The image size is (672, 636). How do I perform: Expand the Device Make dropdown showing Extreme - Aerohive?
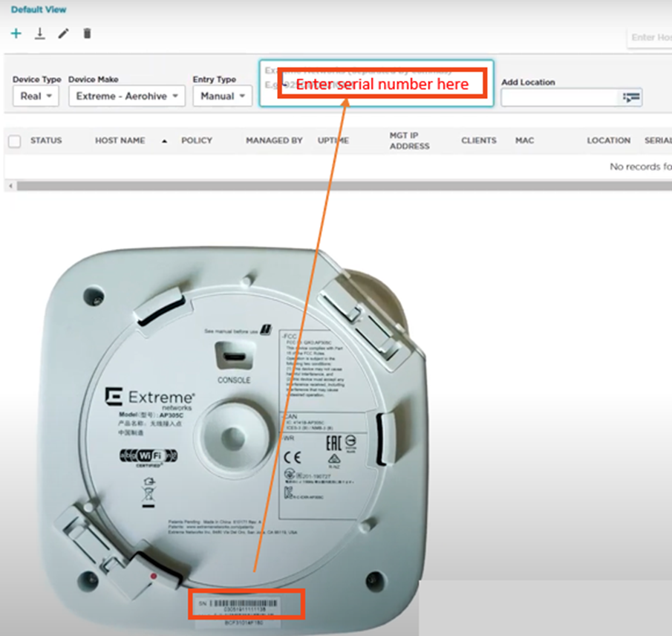click(x=126, y=96)
